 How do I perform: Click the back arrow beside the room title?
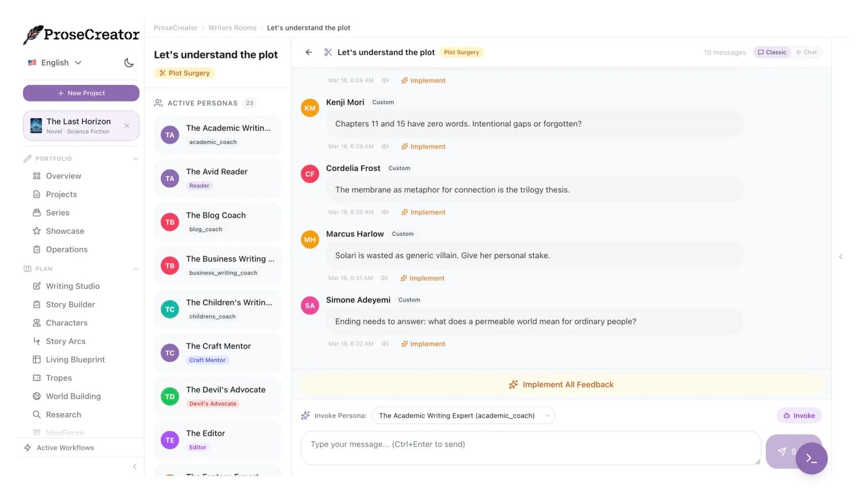[x=309, y=52]
